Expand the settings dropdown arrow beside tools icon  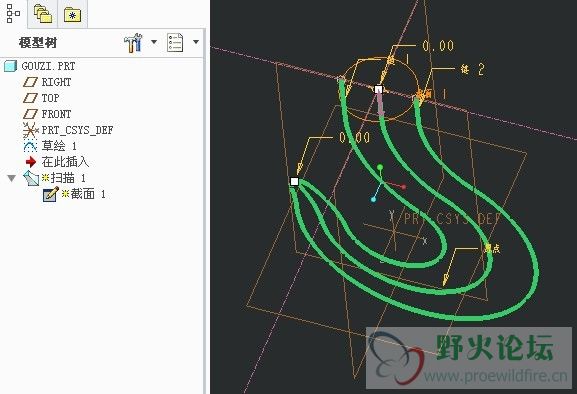coord(154,42)
